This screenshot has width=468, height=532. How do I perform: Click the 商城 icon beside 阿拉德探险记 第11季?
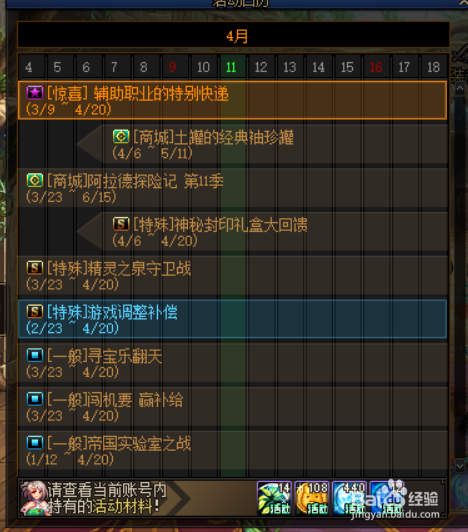tap(35, 180)
